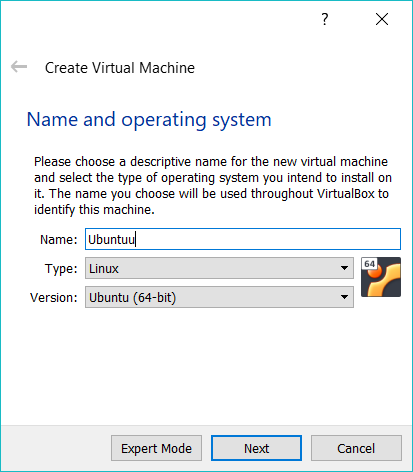Screen dimensions: 413x472
Task: Click the 'Type:' label
Action: point(61,269)
